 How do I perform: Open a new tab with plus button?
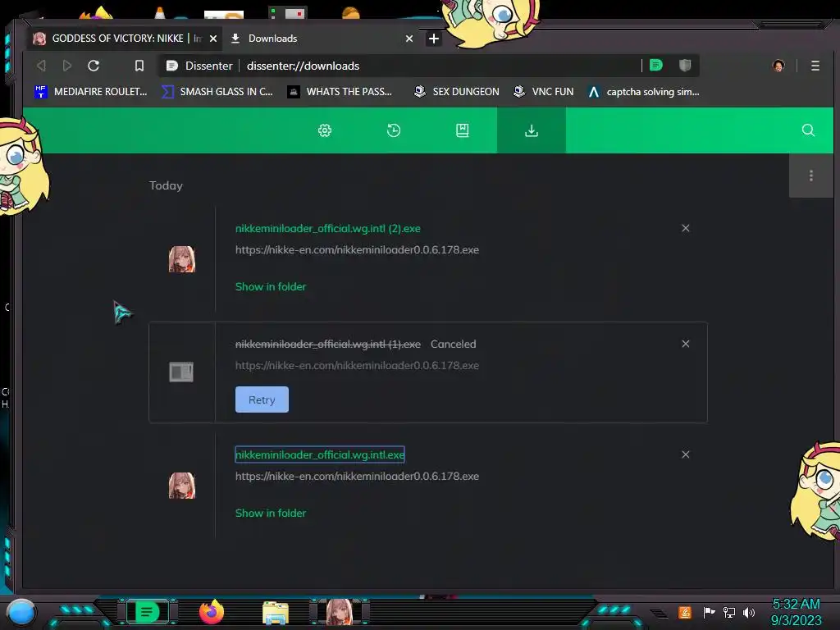pyautogui.click(x=434, y=39)
